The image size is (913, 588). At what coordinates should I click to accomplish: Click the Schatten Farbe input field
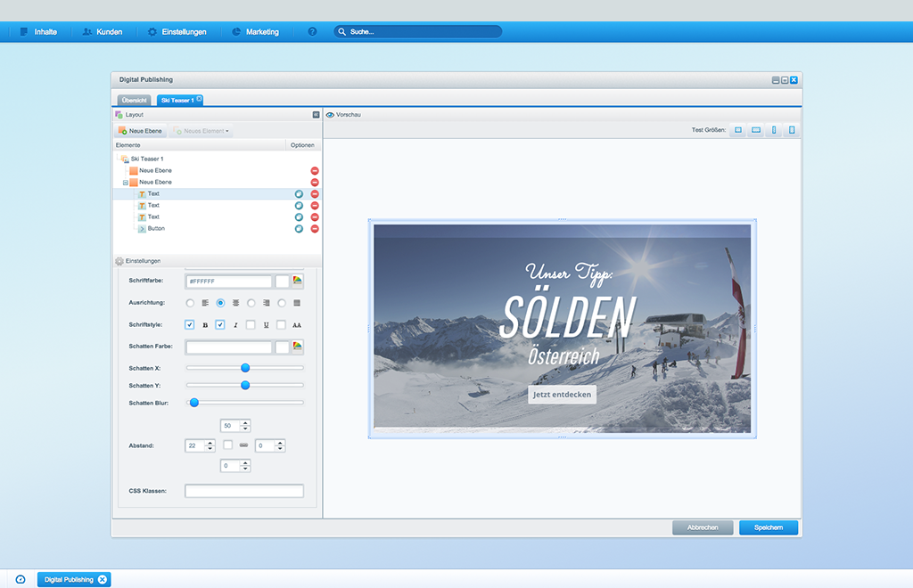coord(229,347)
